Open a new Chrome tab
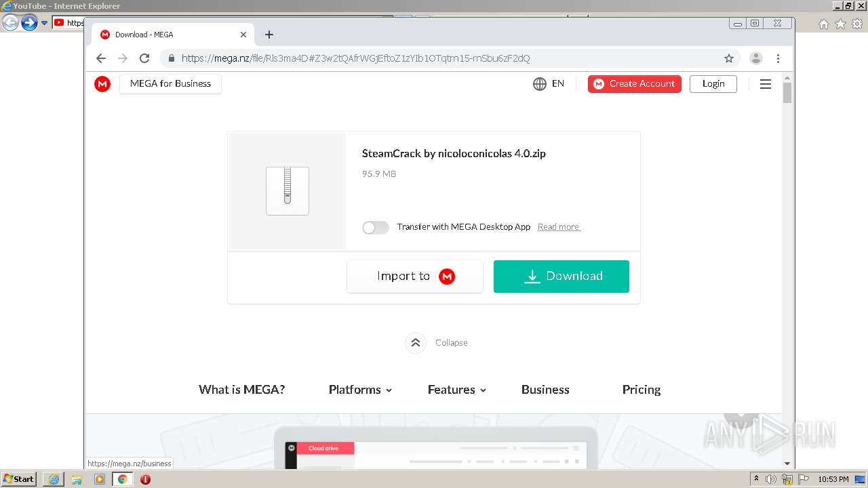 (269, 35)
